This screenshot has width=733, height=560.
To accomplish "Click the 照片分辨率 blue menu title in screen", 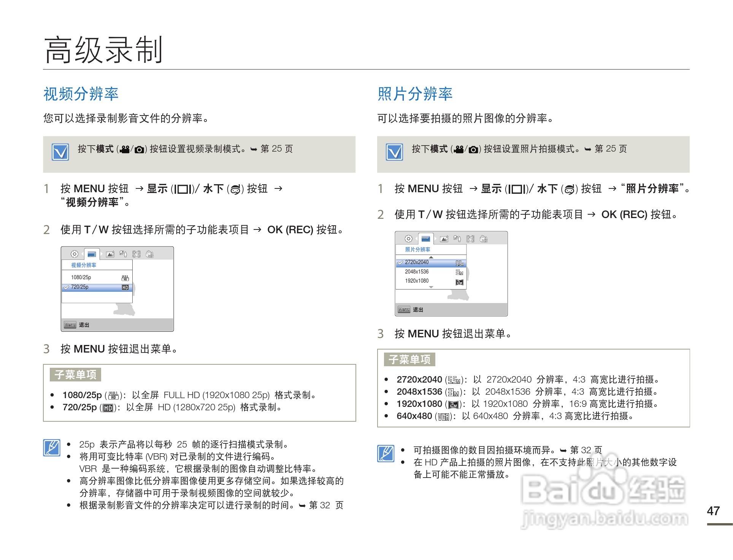I will [x=417, y=250].
